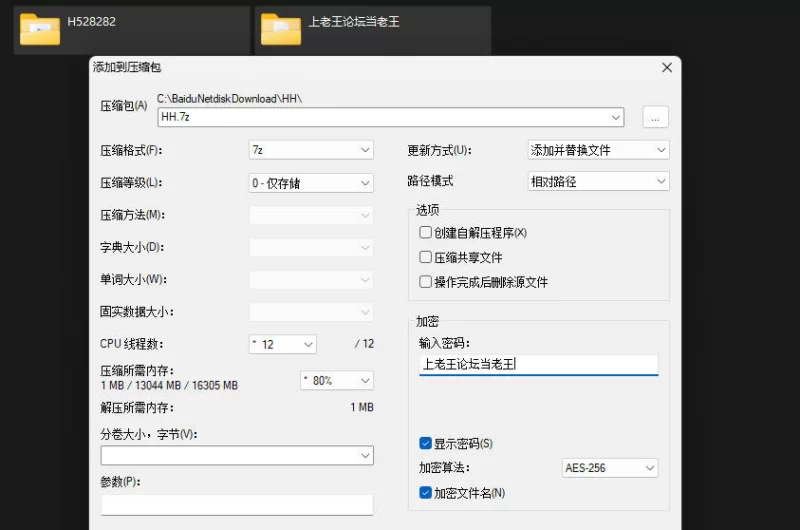
Task: Click the disabled 字典大小 dropdown
Action: 311,247
